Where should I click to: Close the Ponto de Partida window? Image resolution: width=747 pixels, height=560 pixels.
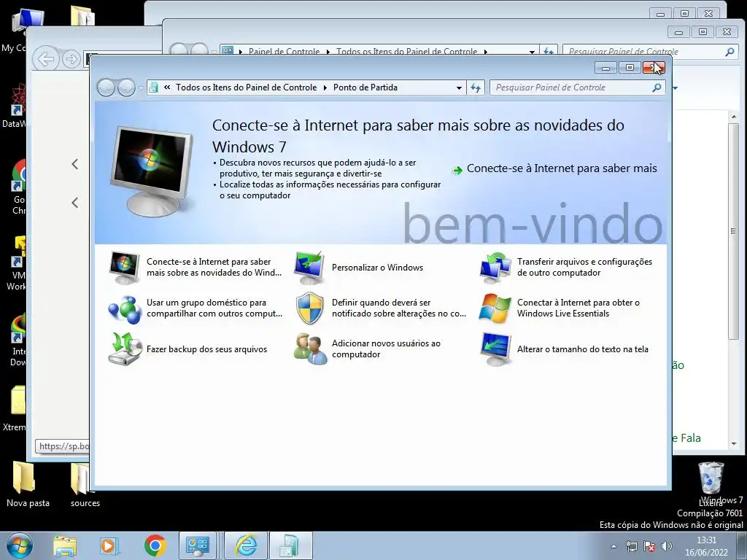654,68
